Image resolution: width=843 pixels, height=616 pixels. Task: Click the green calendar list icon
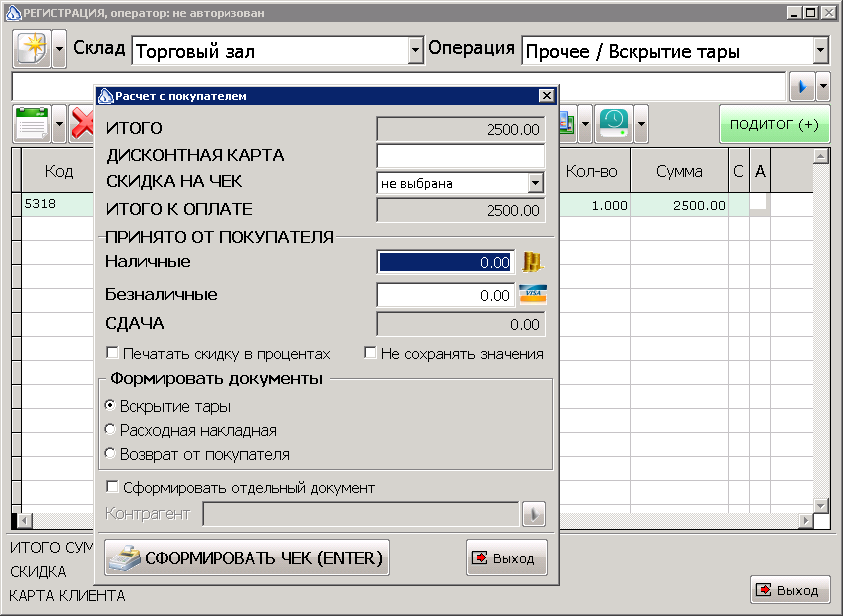[x=32, y=124]
